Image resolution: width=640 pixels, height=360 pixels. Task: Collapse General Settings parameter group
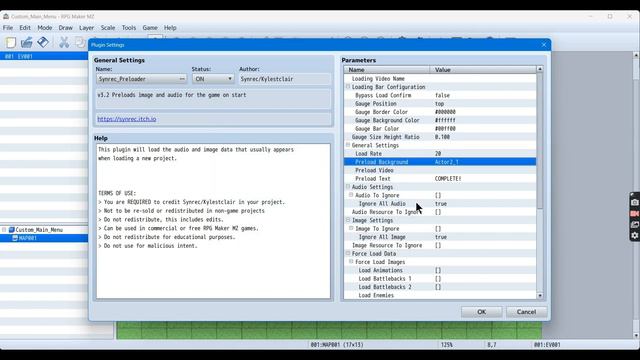(348, 145)
